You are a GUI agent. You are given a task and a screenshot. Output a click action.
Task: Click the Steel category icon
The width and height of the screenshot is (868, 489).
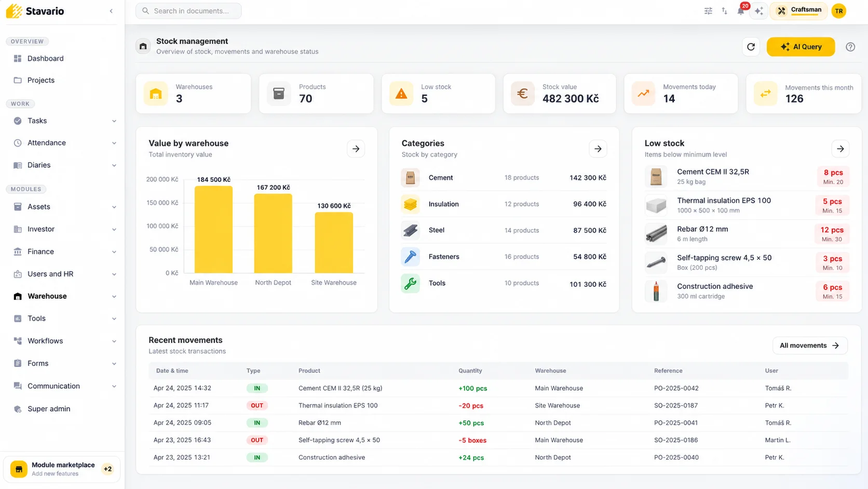[x=410, y=230]
